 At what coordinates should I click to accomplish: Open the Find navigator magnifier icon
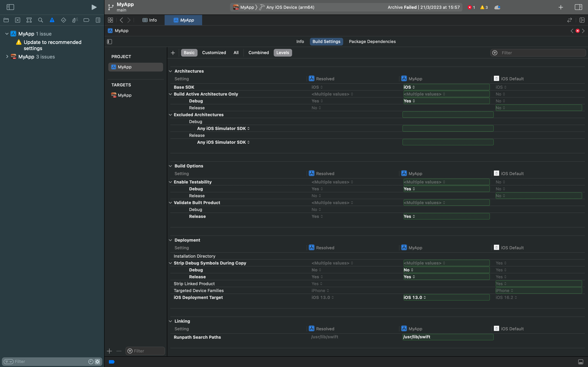tap(41, 20)
